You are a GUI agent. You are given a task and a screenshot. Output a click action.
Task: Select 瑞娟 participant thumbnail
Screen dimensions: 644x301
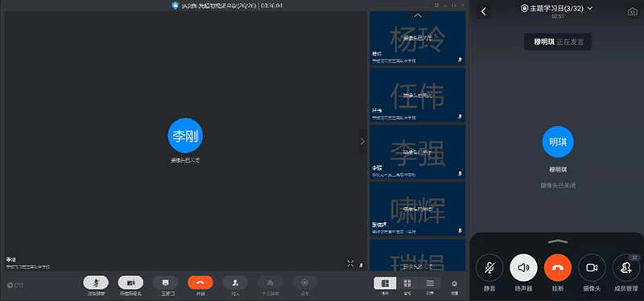417,255
